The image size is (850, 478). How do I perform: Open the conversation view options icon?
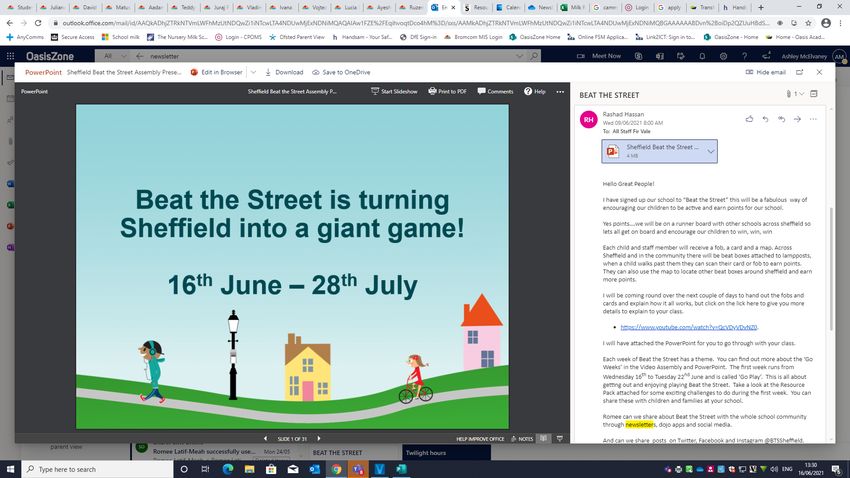click(814, 94)
